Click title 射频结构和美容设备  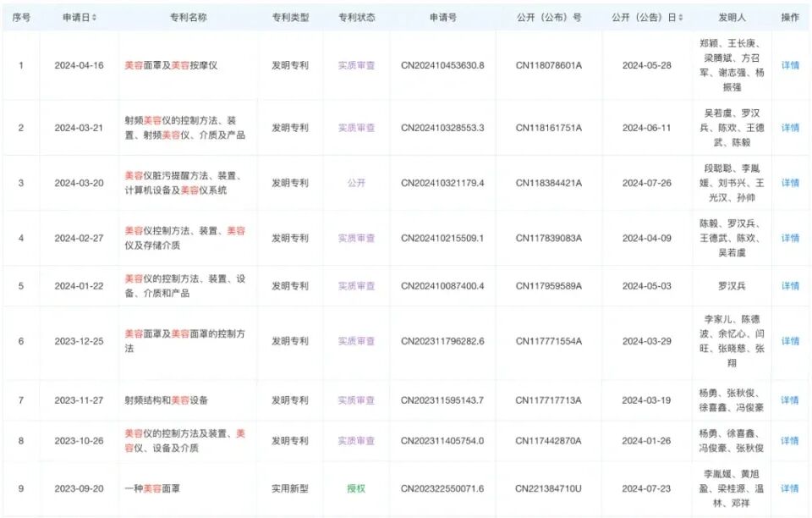click(x=166, y=400)
